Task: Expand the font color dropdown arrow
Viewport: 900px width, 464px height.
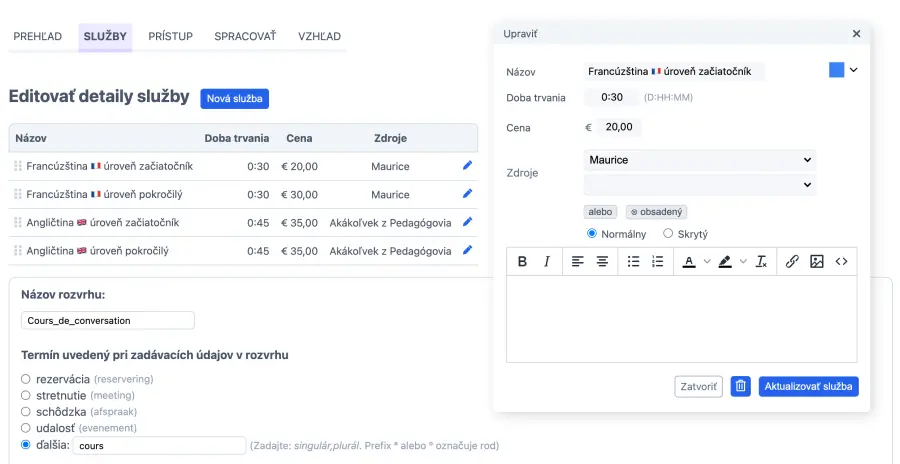Action: point(707,262)
